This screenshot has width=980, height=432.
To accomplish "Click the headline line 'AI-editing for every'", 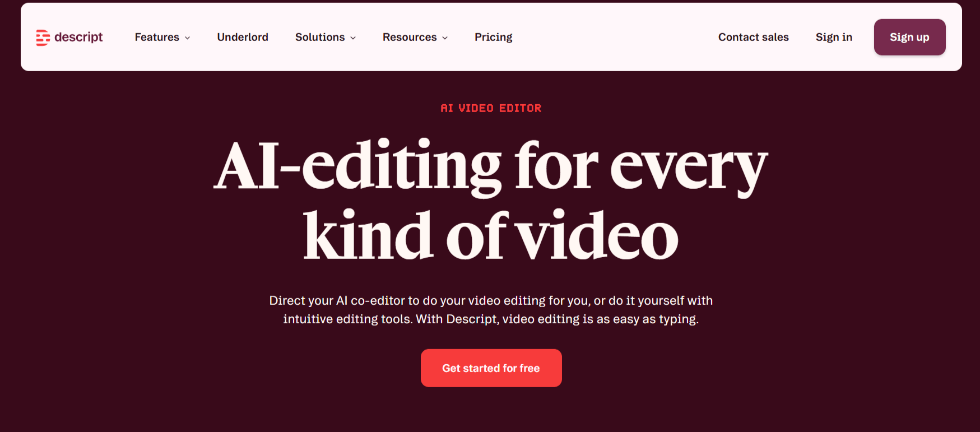I will [491, 166].
